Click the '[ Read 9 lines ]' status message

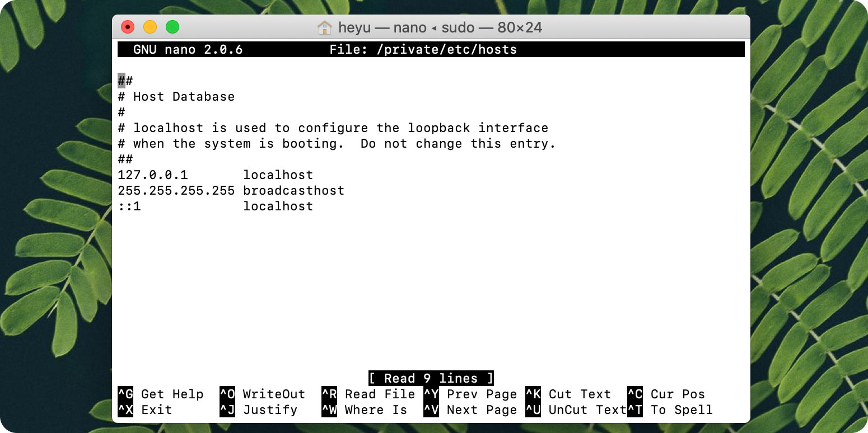[x=431, y=378]
